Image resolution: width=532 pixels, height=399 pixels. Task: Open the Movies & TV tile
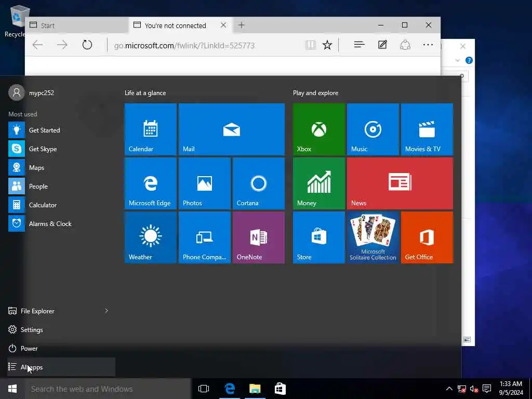coord(427,129)
